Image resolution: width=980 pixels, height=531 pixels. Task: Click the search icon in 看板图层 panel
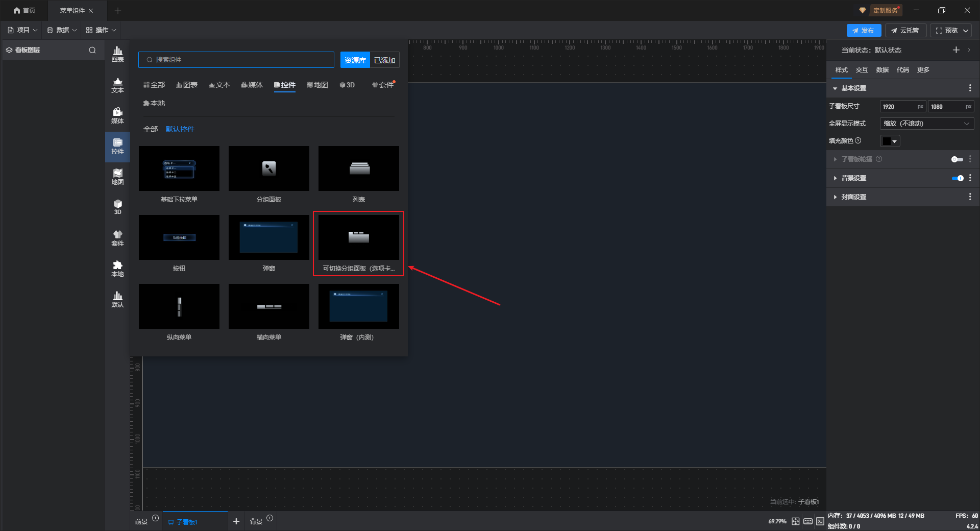[x=92, y=50]
